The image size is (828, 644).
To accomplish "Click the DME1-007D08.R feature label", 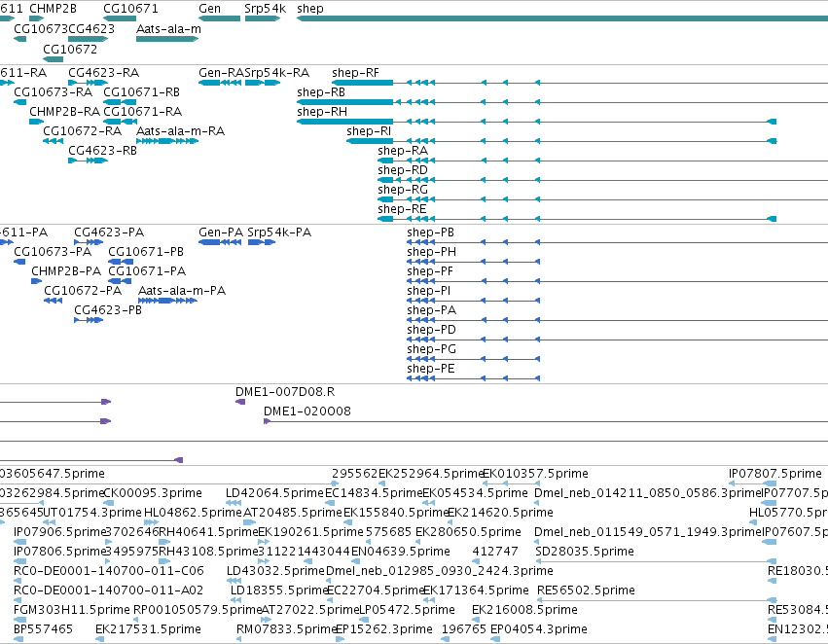I will 285,392.
